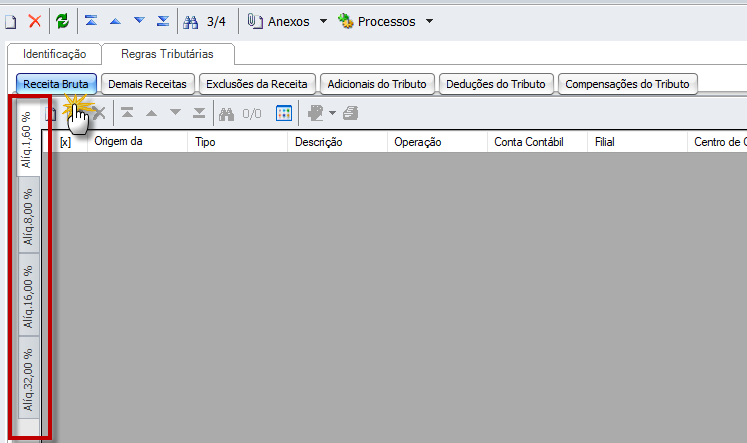Click the Origem da column header
This screenshot has height=443, width=747.
tap(137, 142)
